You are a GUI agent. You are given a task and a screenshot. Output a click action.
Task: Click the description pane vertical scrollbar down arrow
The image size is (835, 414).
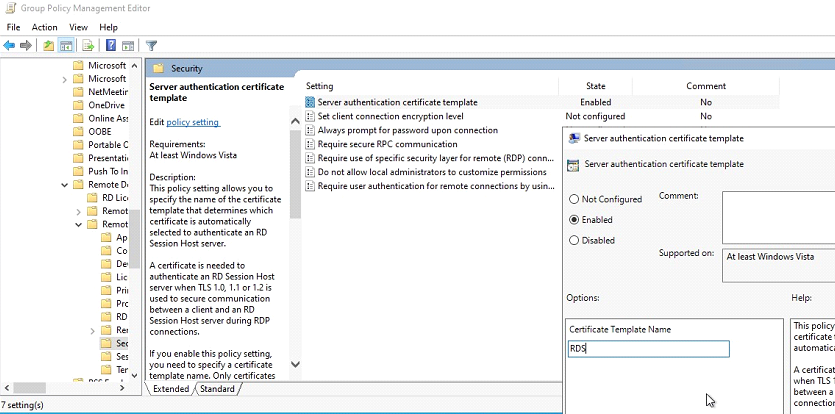[295, 366]
